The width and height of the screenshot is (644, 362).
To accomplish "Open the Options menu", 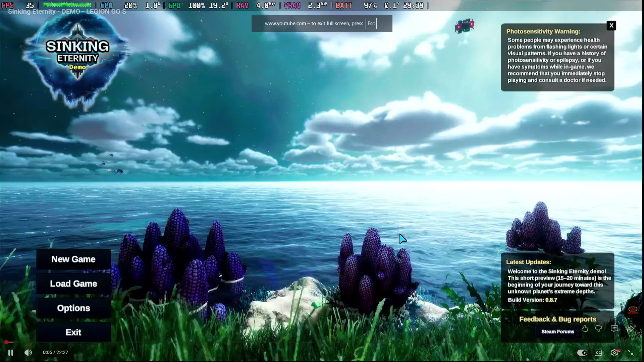I will [73, 308].
